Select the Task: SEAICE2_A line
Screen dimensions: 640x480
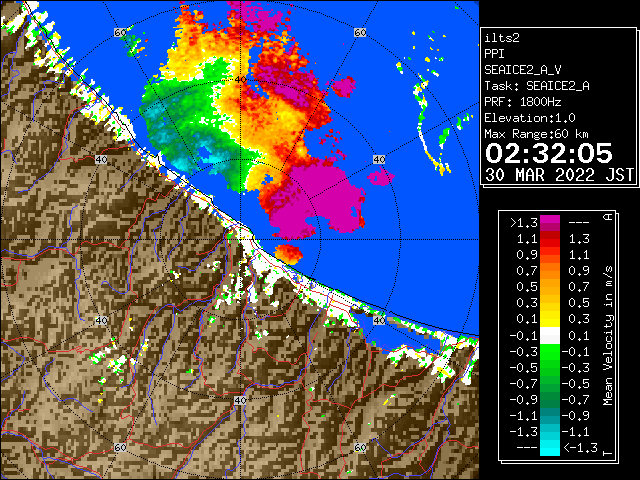(537, 86)
